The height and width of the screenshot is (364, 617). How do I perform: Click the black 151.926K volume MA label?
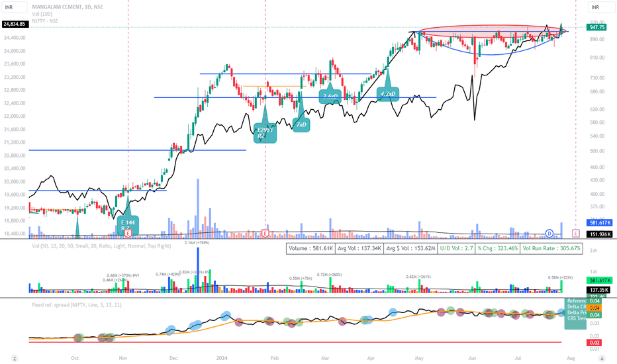click(x=600, y=234)
